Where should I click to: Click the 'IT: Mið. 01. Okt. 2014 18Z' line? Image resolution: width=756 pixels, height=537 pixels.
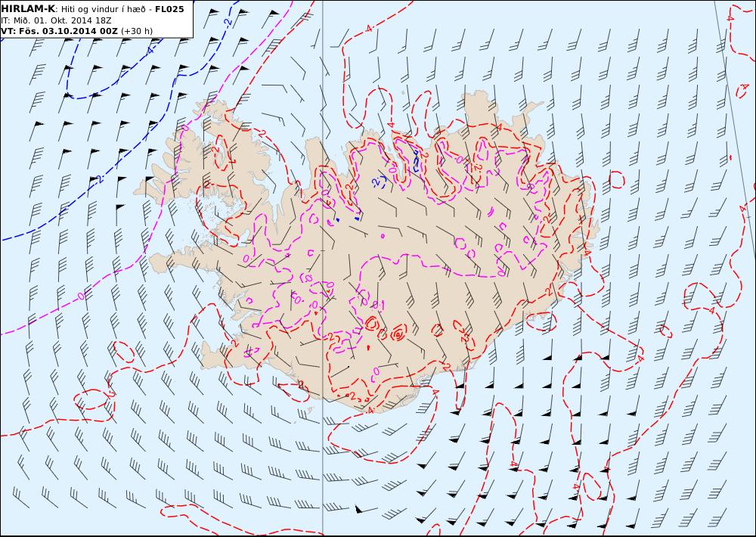pyautogui.click(x=57, y=20)
